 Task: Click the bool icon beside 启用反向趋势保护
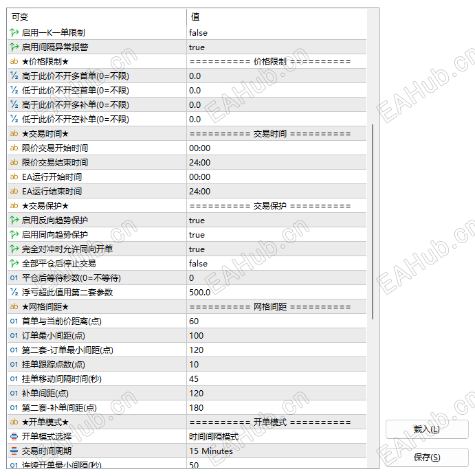coord(14,220)
